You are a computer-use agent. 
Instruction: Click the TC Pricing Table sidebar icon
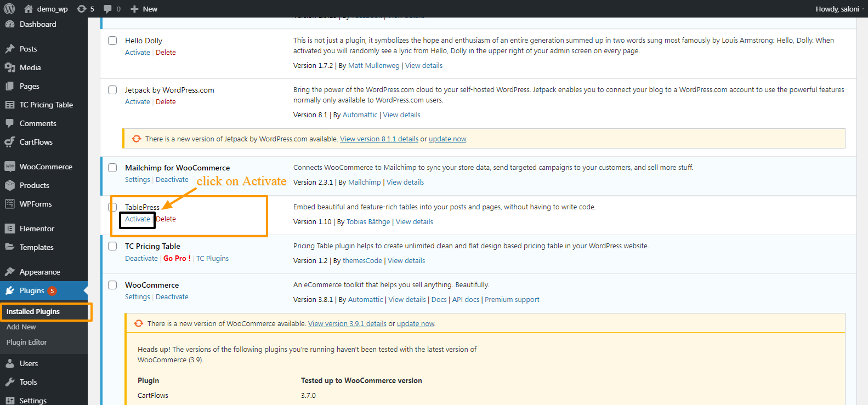pos(9,105)
